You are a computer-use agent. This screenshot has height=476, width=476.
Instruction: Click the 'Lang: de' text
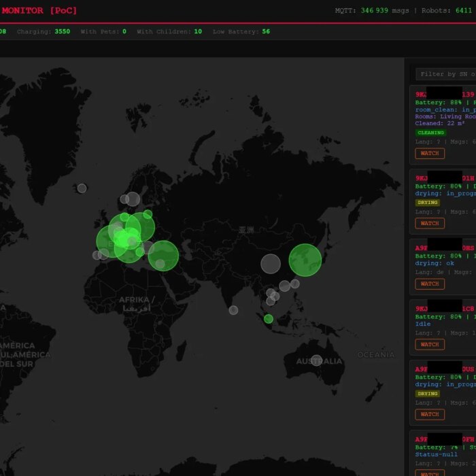[430, 272]
